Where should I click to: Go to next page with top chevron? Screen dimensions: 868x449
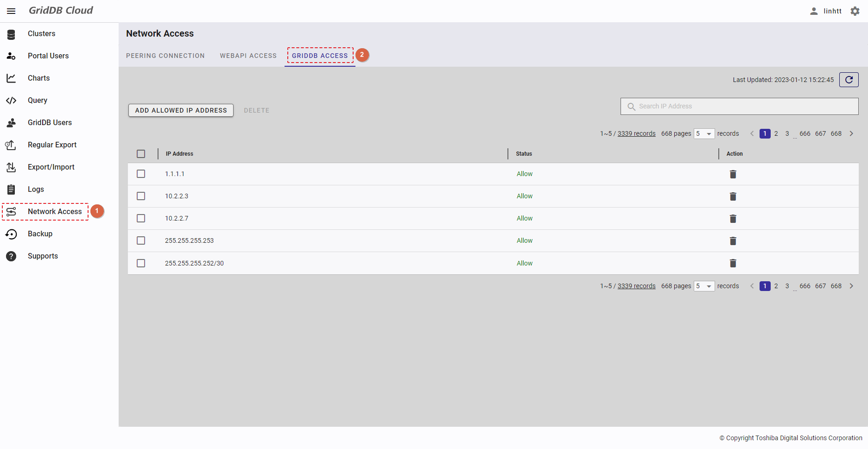tap(851, 134)
